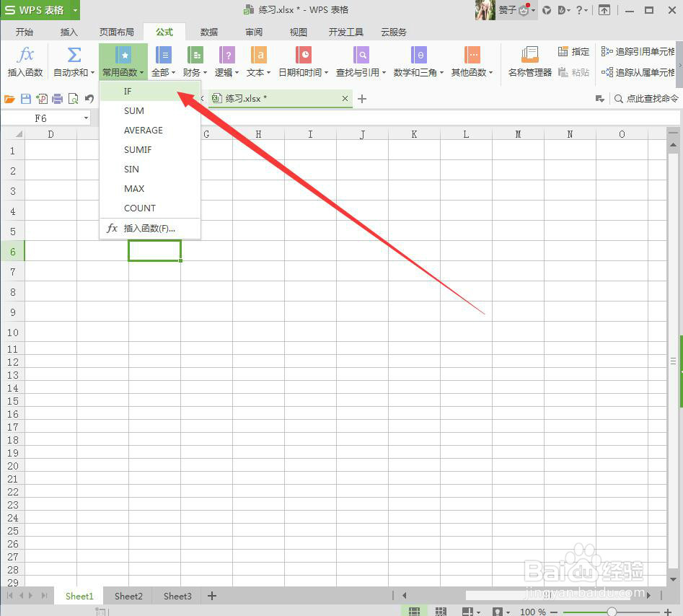The width and height of the screenshot is (683, 616).
Task: Open the WPS 表格 application menu dropdown
Action: (x=75, y=9)
